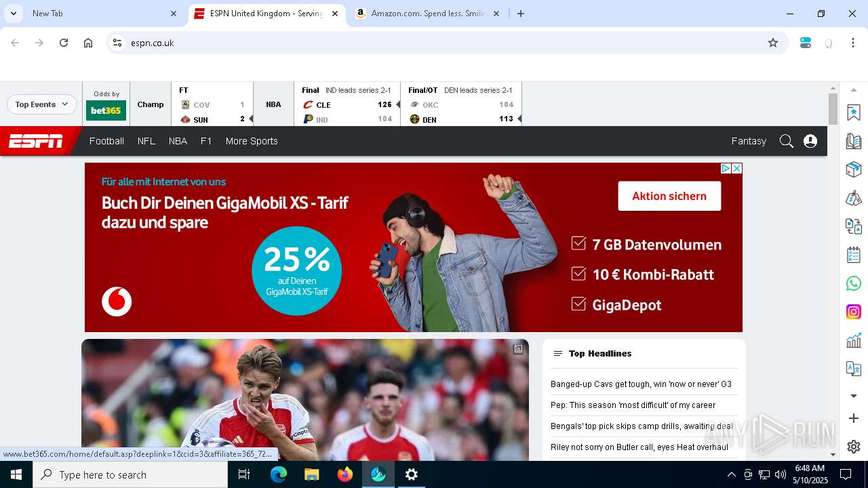This screenshot has height=488, width=868.
Task: Open the translate sidebar icon
Action: point(854,369)
